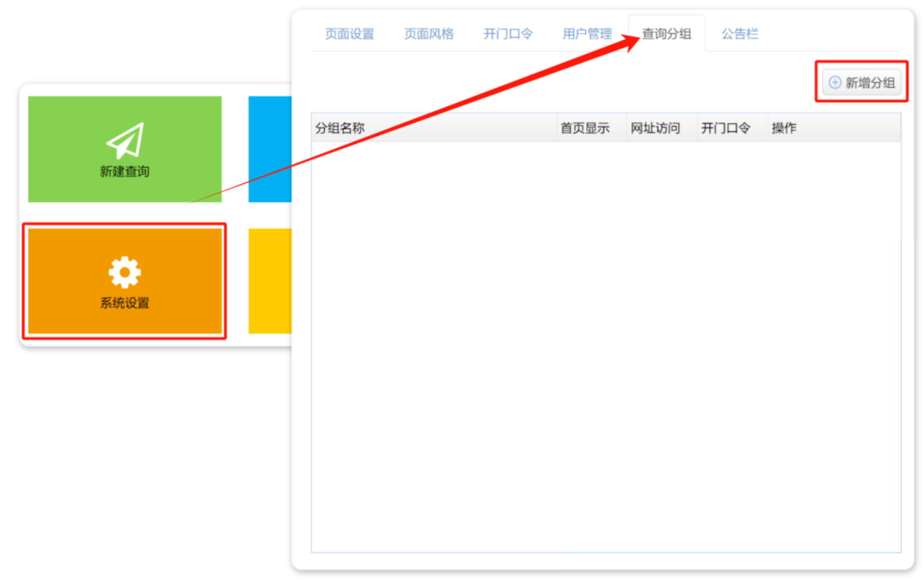Click the 开门口令 column header in table
Screen dimensions: 924x580
point(733,128)
